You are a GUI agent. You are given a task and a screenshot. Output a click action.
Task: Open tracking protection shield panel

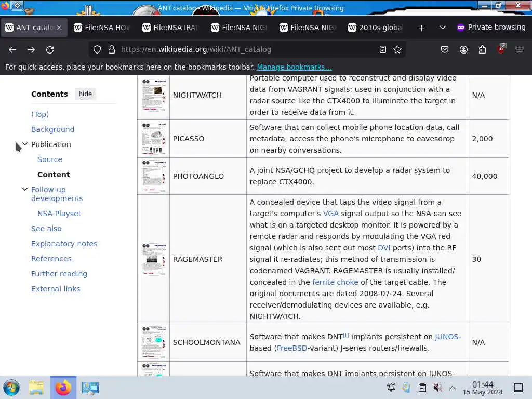click(x=97, y=49)
